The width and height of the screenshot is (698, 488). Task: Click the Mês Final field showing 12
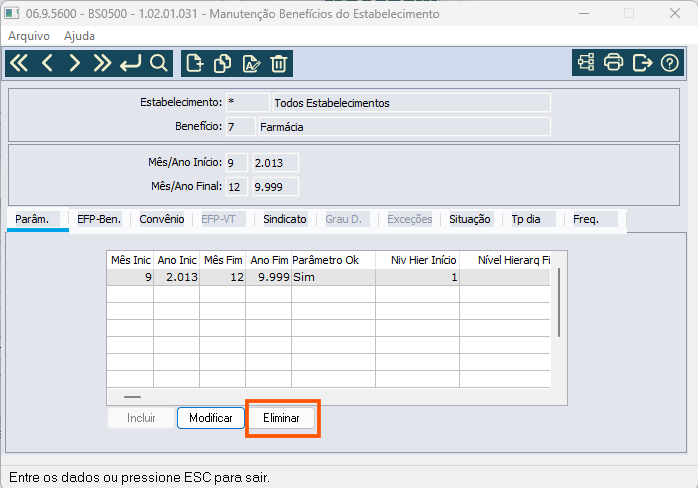(x=236, y=187)
